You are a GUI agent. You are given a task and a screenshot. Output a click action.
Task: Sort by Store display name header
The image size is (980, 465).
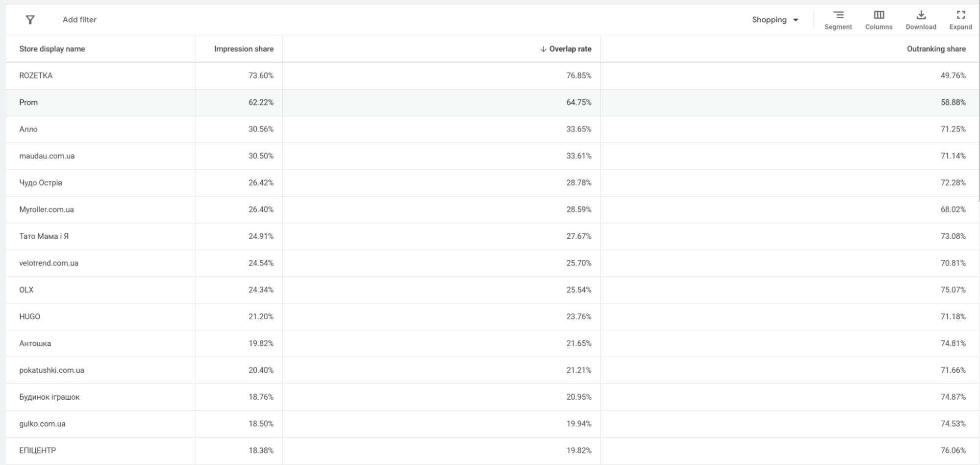click(x=52, y=49)
